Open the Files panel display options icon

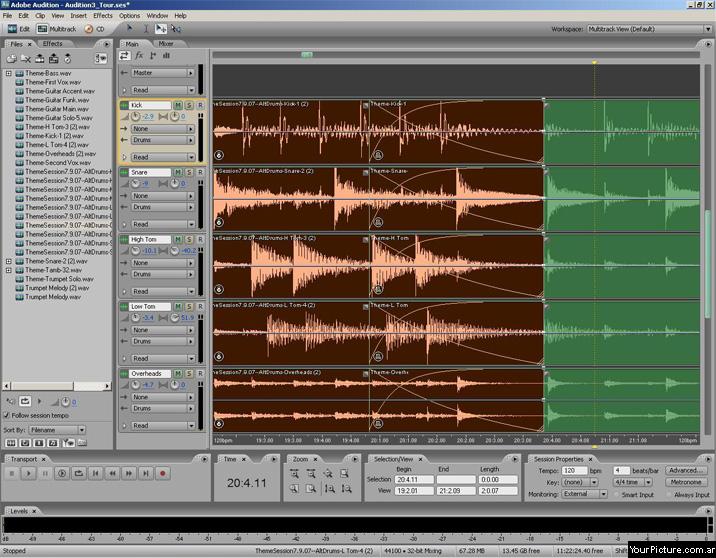(x=100, y=58)
